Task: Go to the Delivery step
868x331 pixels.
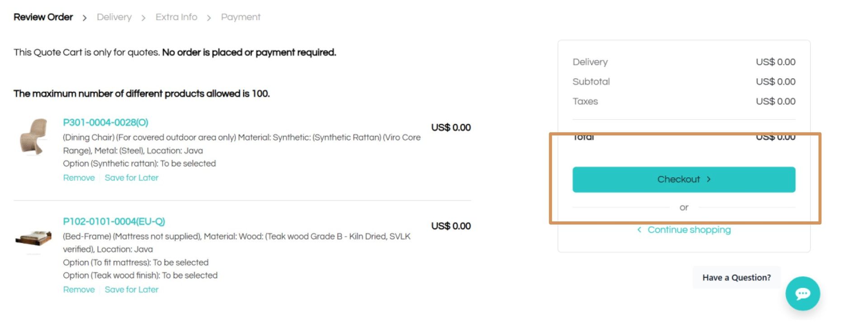Action: pos(114,17)
